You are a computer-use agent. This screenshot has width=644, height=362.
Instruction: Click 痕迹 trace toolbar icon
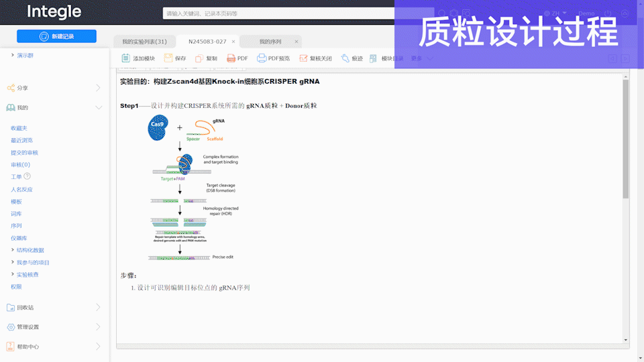pyautogui.click(x=345, y=58)
